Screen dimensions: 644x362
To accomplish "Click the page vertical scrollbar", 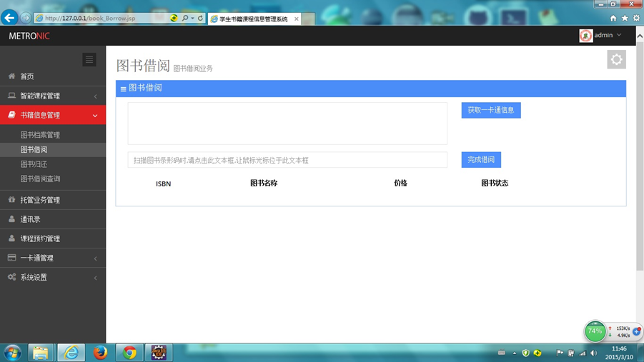I will tap(640, 156).
